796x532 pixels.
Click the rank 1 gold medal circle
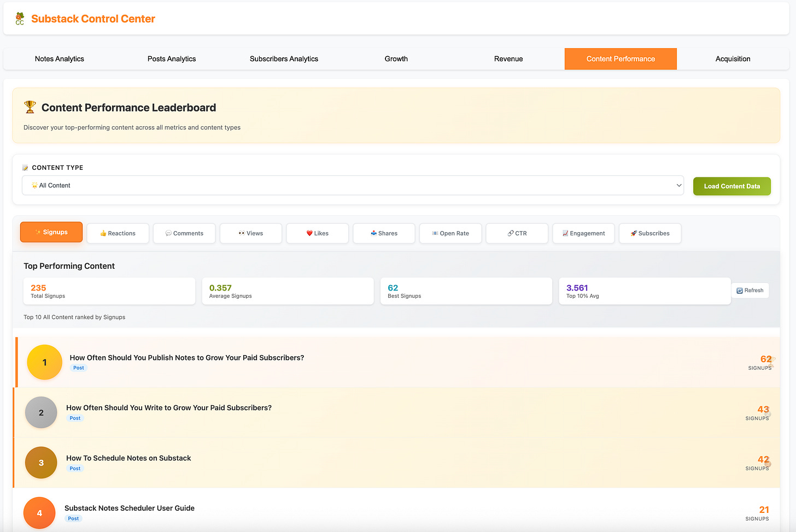(x=45, y=362)
